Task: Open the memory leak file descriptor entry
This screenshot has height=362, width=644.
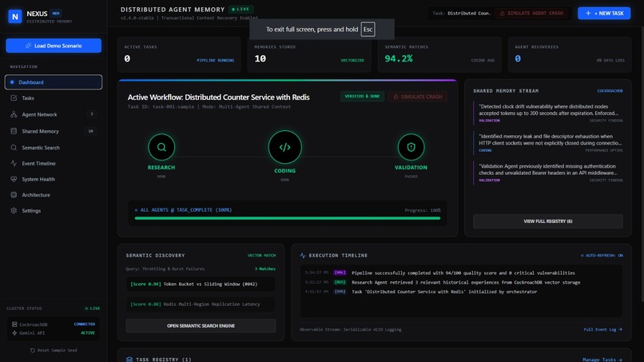Action: point(548,143)
